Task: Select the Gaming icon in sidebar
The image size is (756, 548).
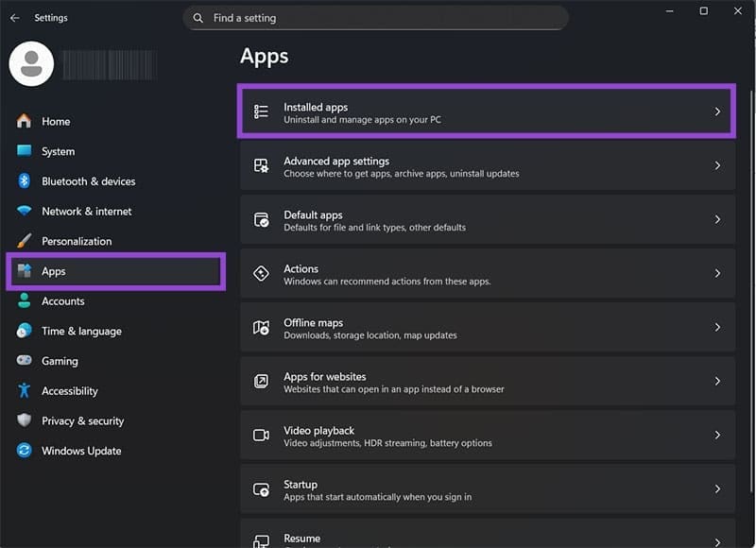Action: point(24,361)
